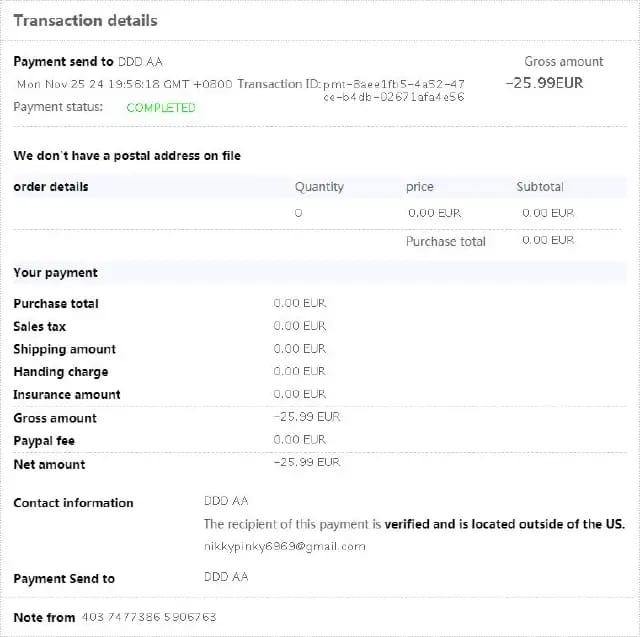The image size is (640, 637).
Task: Click DDD AA next to bottom Payment Send to
Action: [226, 577]
